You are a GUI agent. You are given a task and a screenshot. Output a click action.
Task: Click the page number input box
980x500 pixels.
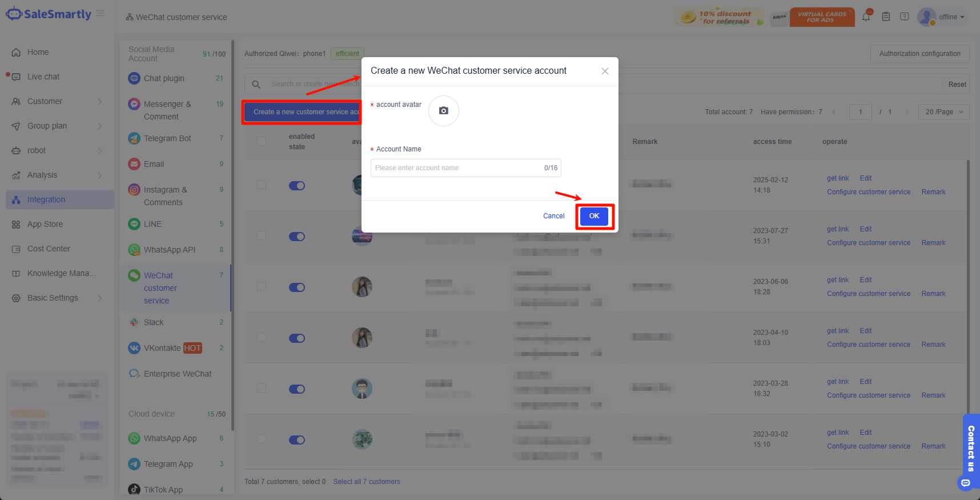[860, 112]
